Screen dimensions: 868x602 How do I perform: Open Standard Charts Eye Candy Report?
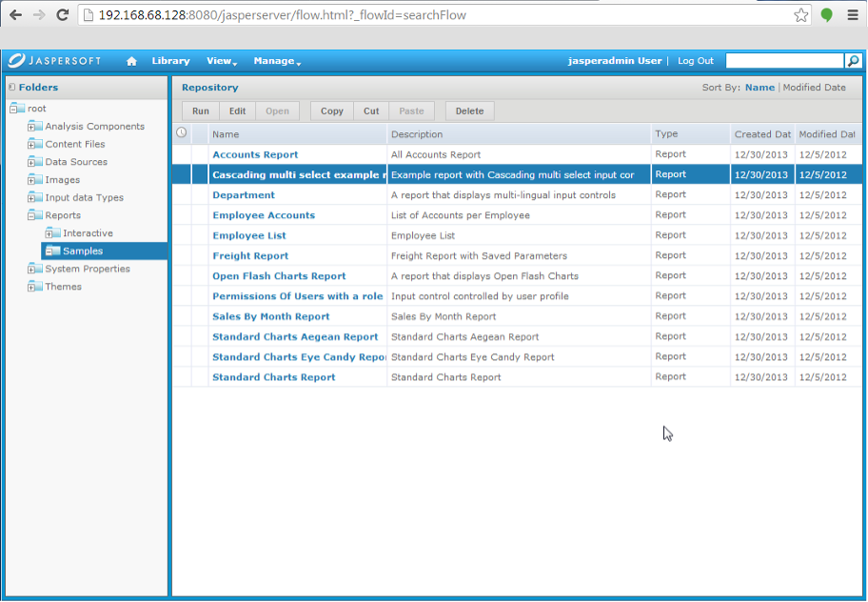tap(299, 357)
